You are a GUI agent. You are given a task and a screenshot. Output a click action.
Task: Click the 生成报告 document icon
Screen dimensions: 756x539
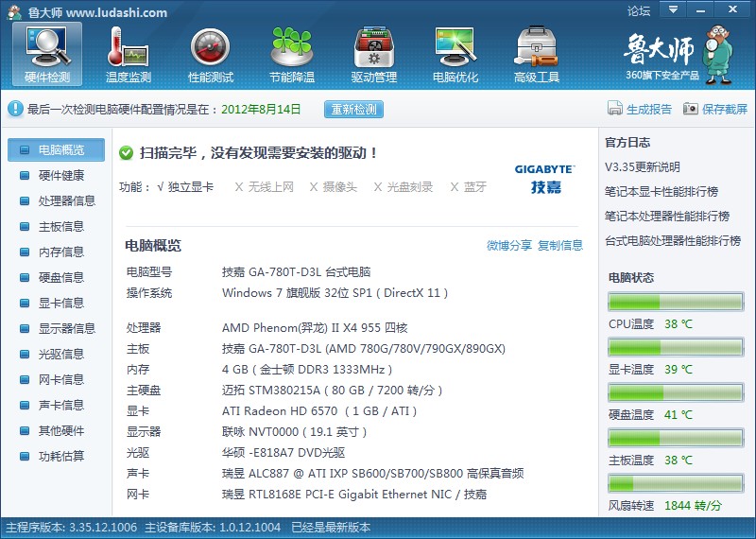tap(615, 108)
